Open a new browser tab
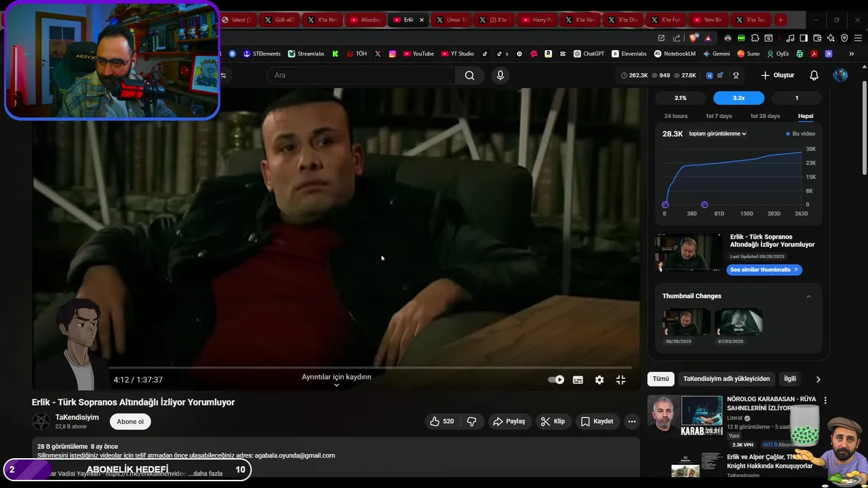868x488 pixels. [x=781, y=20]
